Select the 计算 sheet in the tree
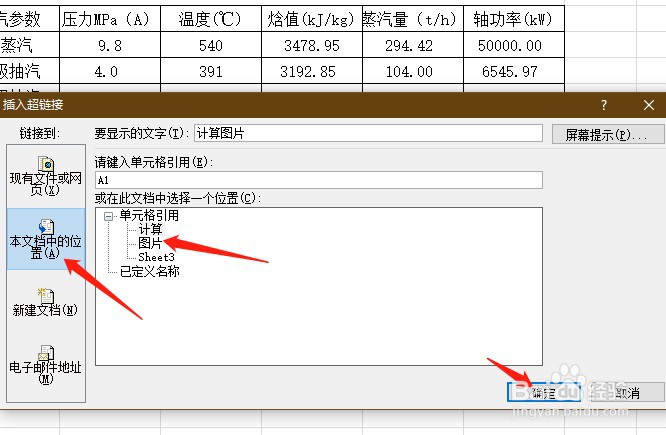This screenshot has width=666, height=435. (150, 229)
